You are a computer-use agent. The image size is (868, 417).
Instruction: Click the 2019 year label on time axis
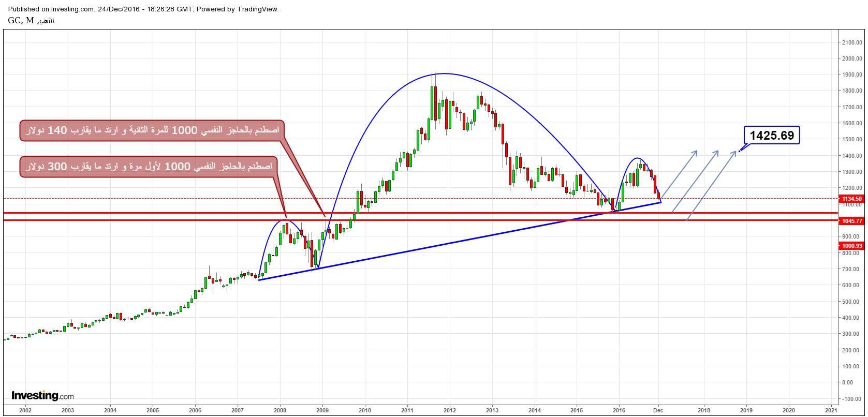pos(746,410)
